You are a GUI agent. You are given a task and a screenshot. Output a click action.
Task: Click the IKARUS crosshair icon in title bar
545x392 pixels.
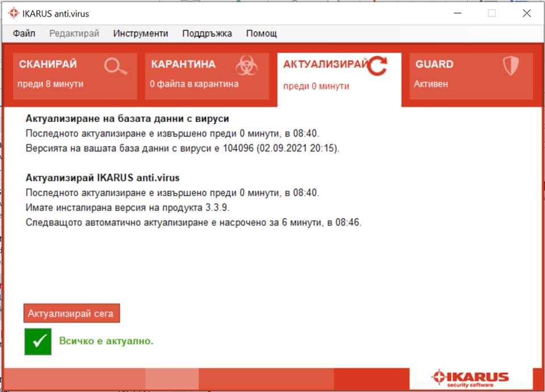click(x=14, y=13)
